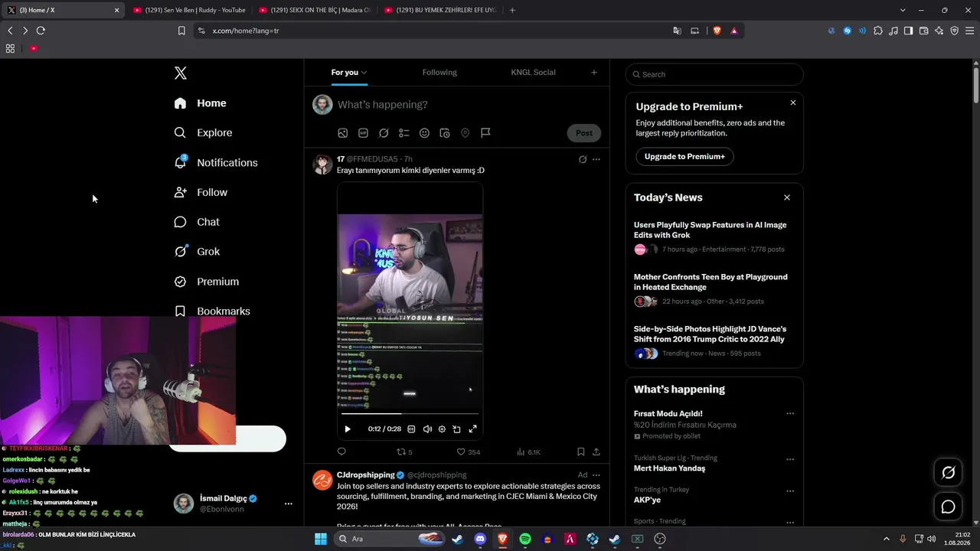Open the floating Grok button
The image size is (980, 551).
pos(948,473)
